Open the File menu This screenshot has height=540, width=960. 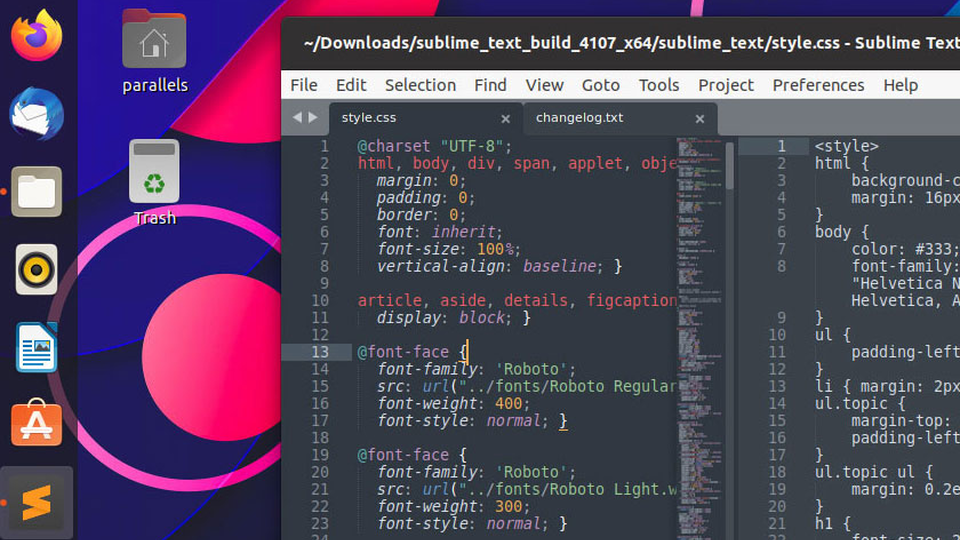[x=304, y=85]
